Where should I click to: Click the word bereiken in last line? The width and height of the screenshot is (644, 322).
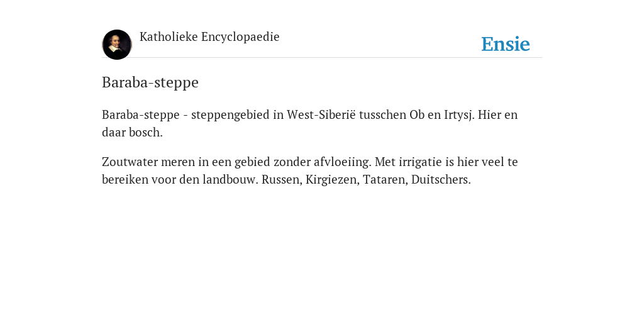[x=125, y=179]
